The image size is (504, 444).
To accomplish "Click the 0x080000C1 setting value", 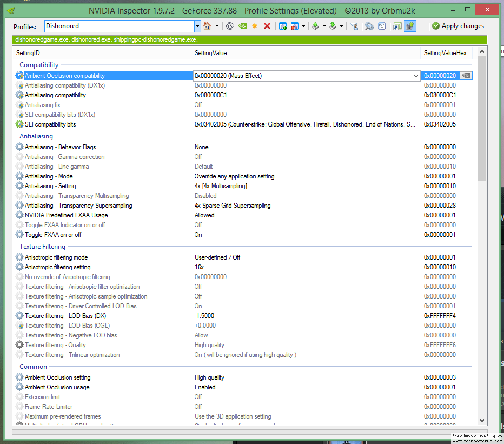I will coord(210,95).
